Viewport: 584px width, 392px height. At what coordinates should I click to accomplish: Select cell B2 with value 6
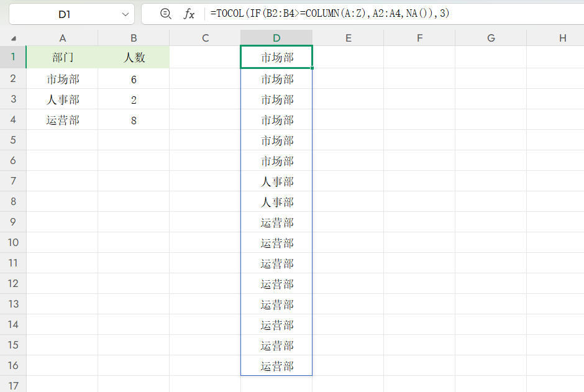pos(134,80)
